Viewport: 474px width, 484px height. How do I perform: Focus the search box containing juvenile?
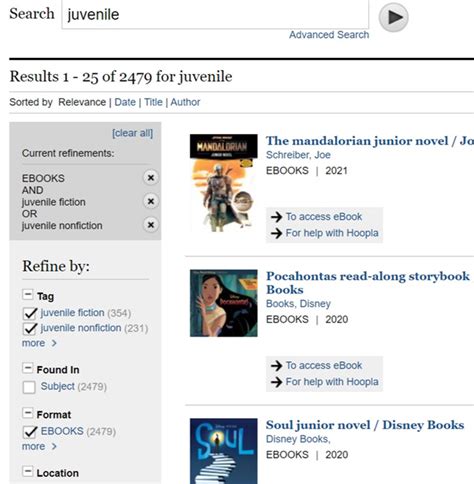(x=215, y=14)
